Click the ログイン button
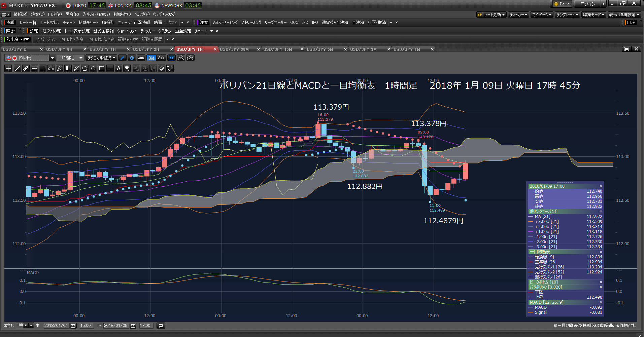Screen dimensions: 644x337 [x=588, y=4]
